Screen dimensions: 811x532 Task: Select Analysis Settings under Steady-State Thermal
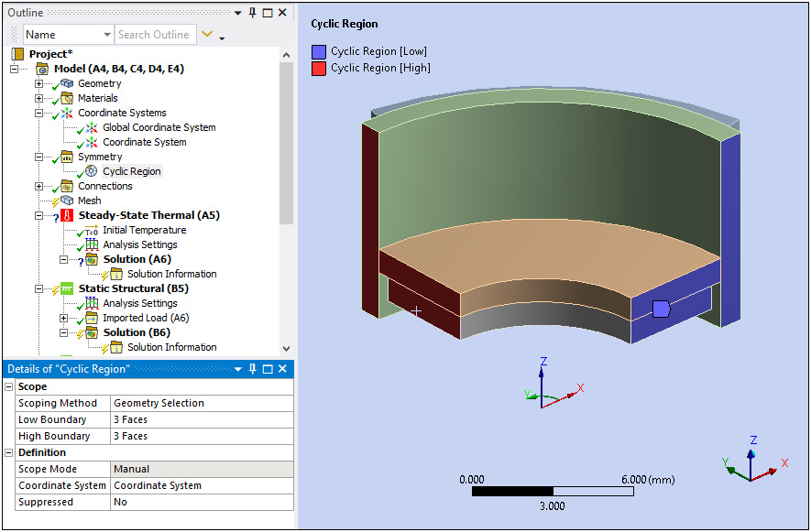(x=139, y=244)
